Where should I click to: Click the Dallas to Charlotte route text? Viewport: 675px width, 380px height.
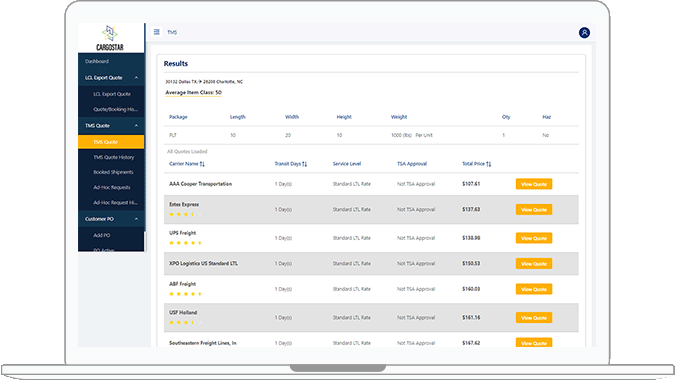coord(204,82)
